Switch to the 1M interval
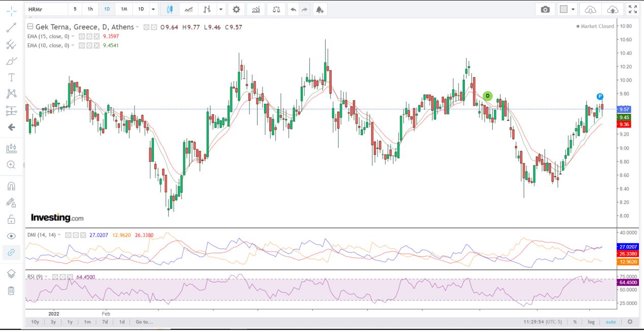644x332 pixels. (x=124, y=9)
